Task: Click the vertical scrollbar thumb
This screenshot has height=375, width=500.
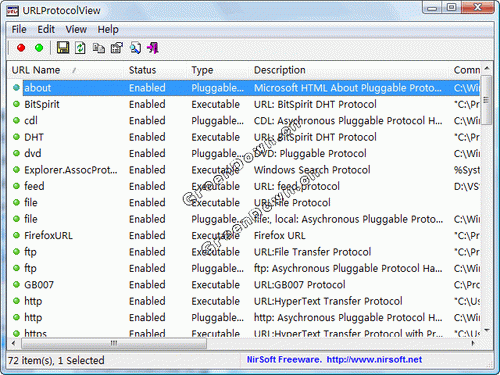Action: click(x=487, y=100)
